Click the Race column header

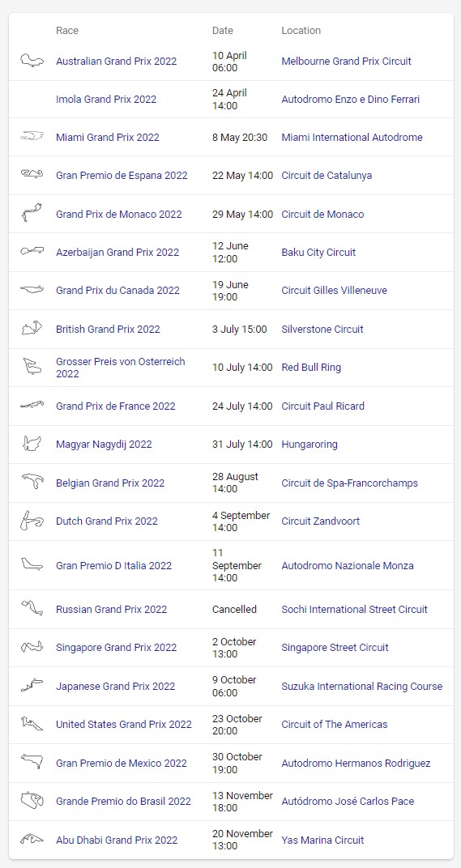coord(67,31)
